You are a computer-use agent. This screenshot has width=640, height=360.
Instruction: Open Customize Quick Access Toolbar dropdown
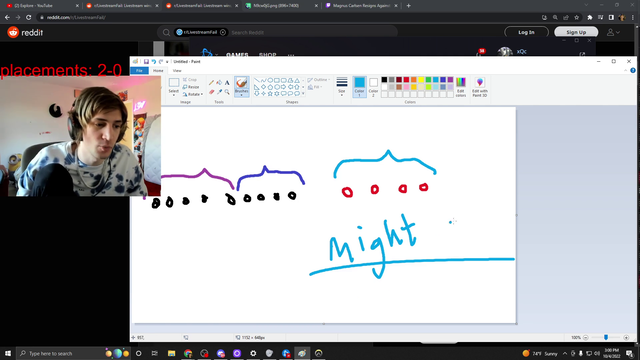point(167,62)
